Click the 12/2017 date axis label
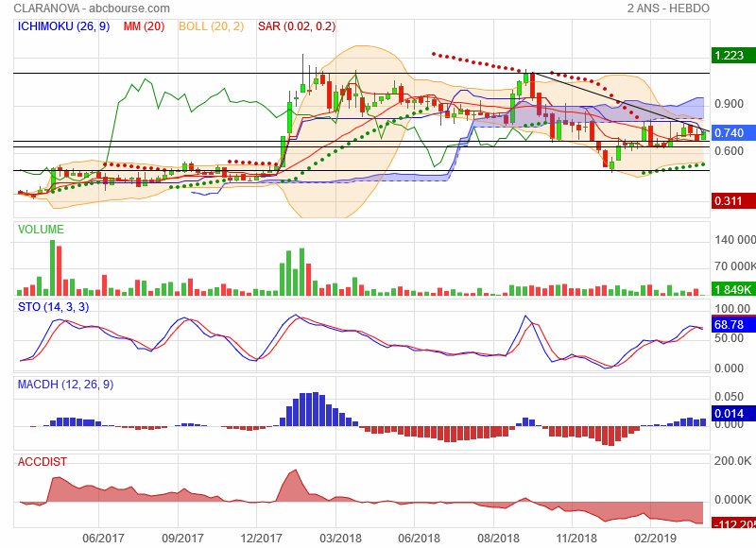Image resolution: width=756 pixels, height=548 pixels. [x=261, y=539]
